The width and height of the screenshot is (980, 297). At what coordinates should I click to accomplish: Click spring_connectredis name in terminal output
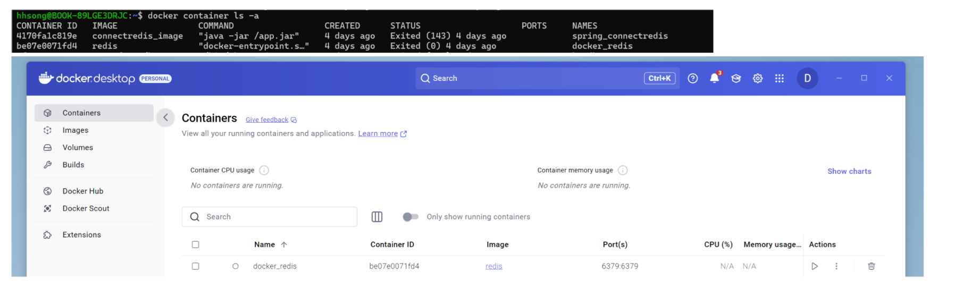tap(620, 36)
